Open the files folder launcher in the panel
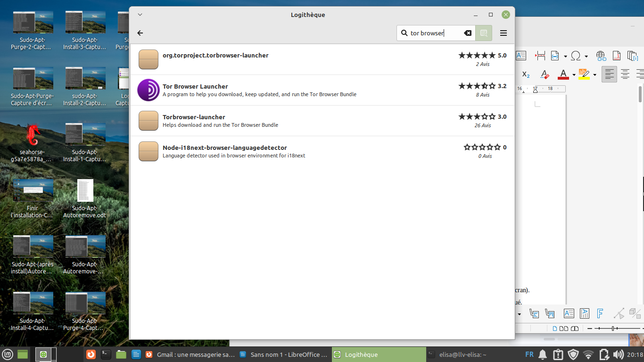 [x=121, y=354]
